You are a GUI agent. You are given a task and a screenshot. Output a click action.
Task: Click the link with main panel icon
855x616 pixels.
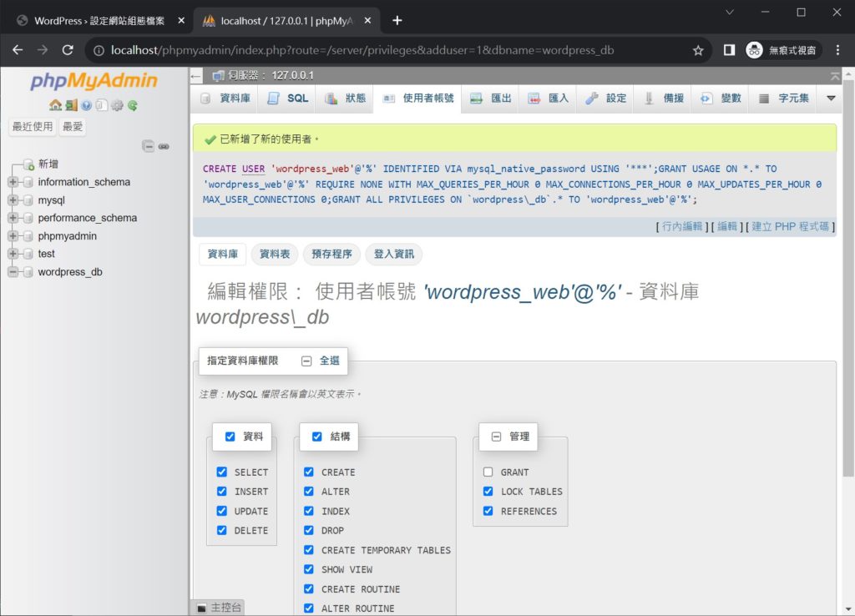coord(164,146)
